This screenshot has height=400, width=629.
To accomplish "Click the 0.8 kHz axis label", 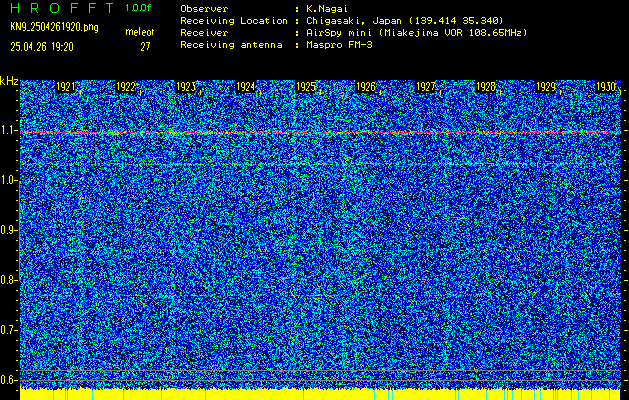I will click(x=8, y=280).
